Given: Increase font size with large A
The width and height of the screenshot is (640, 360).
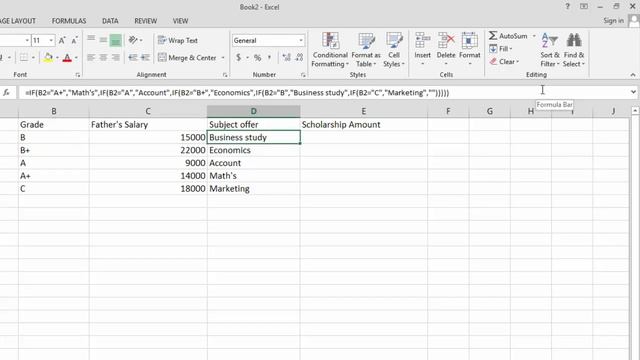Looking at the screenshot, I should tap(62, 40).
